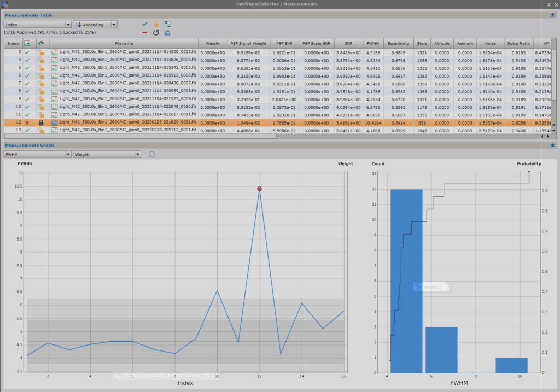Viewport: 560px width, 392px height.
Task: Toggle approval checkmark for row 3
Action: click(x=27, y=52)
